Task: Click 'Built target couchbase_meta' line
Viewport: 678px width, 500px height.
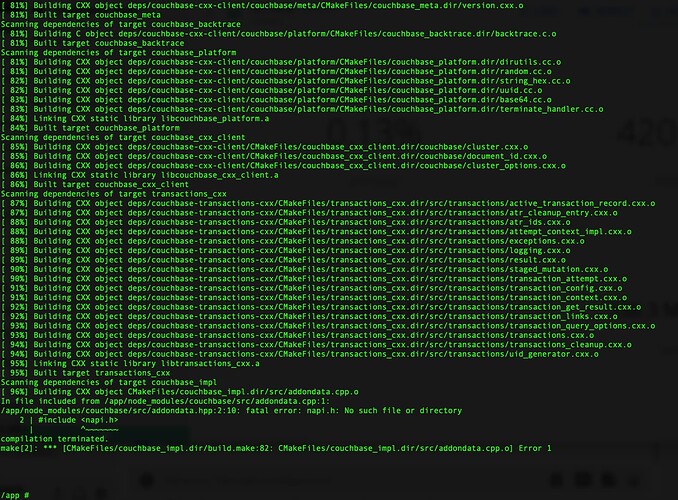Action: 80,15
